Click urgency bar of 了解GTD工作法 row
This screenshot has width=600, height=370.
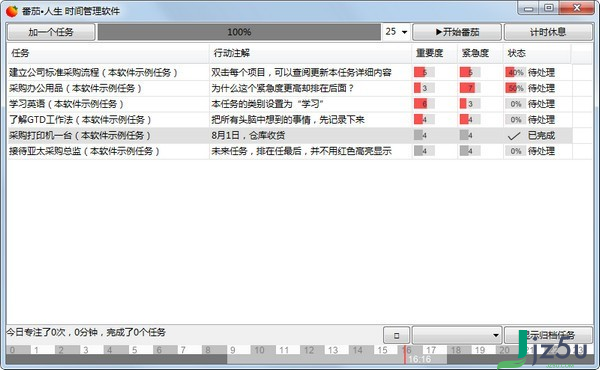pyautogui.click(x=470, y=119)
